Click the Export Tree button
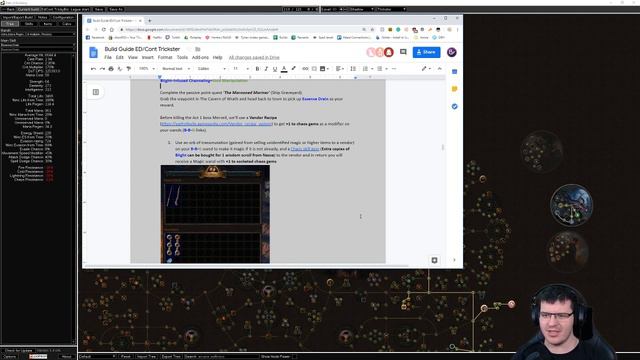 [x=171, y=356]
